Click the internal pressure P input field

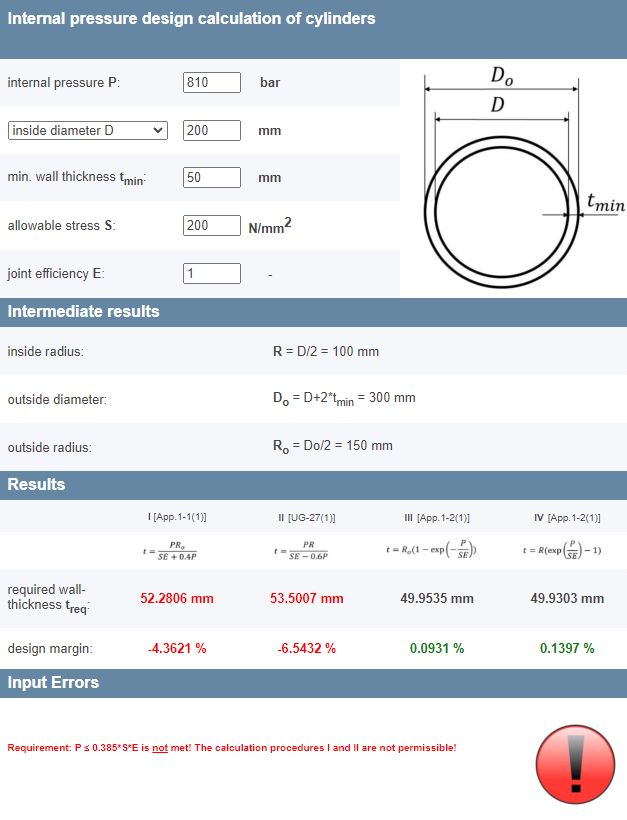click(x=212, y=83)
